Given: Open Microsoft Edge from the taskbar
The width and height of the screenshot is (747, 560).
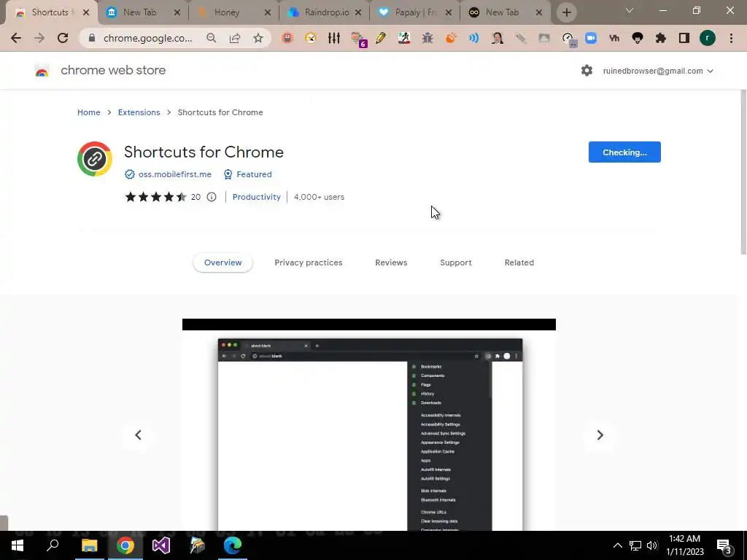Looking at the screenshot, I should coord(233,545).
